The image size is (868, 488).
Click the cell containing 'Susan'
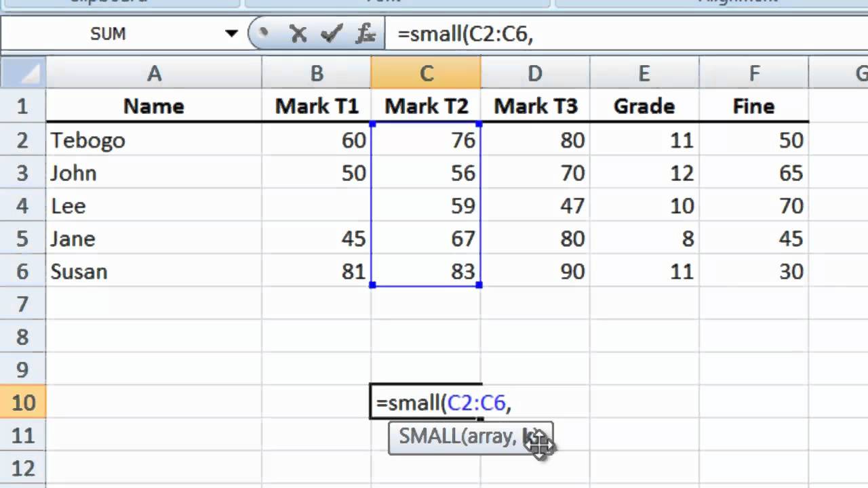tap(154, 271)
